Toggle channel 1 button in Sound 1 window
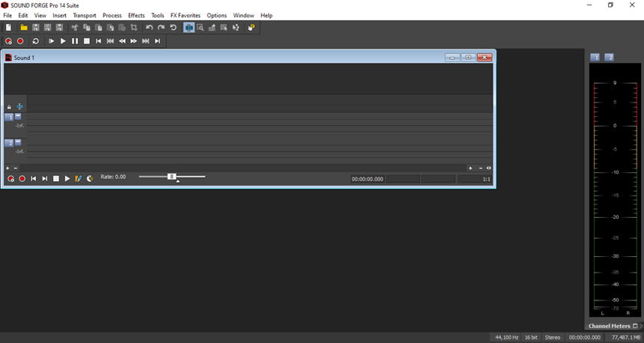 coord(9,118)
